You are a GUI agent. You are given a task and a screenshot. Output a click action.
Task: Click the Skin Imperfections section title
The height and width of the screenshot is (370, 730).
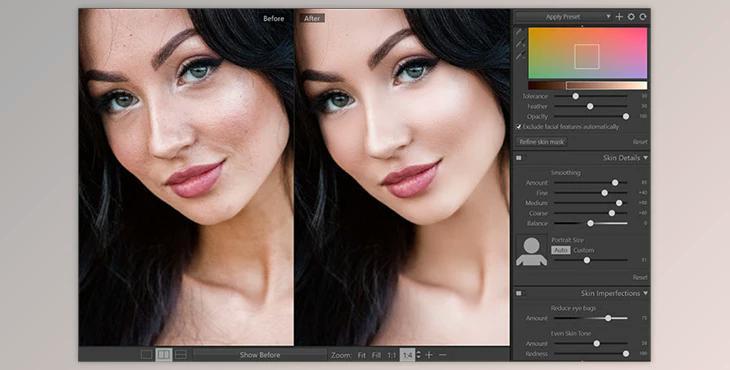(610, 294)
